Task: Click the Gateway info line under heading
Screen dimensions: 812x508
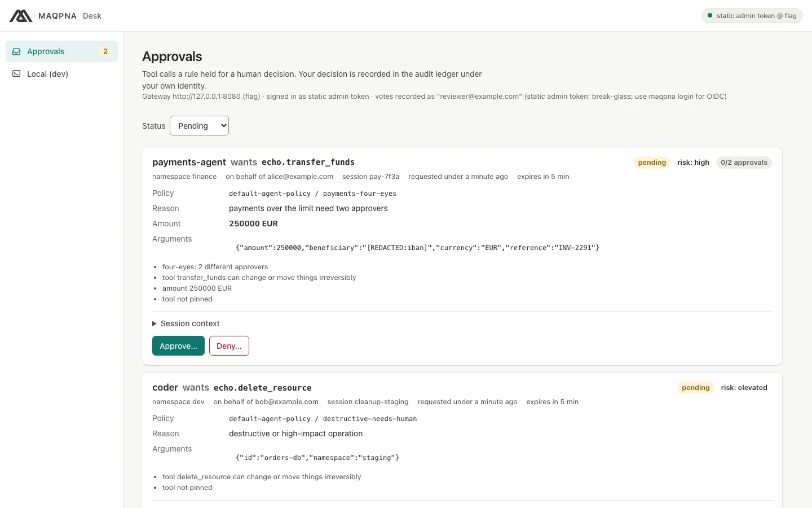Action: coord(434,97)
